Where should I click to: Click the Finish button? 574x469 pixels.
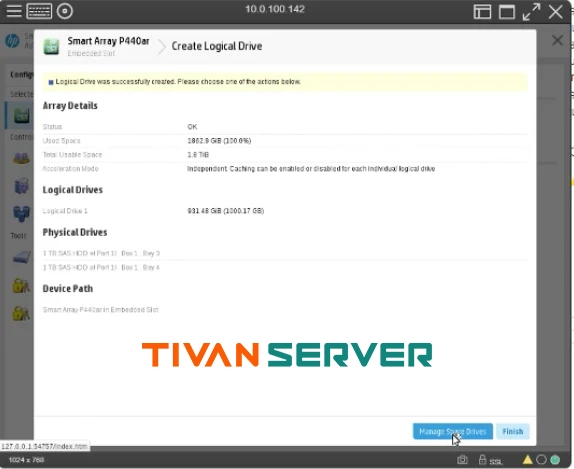(x=512, y=431)
